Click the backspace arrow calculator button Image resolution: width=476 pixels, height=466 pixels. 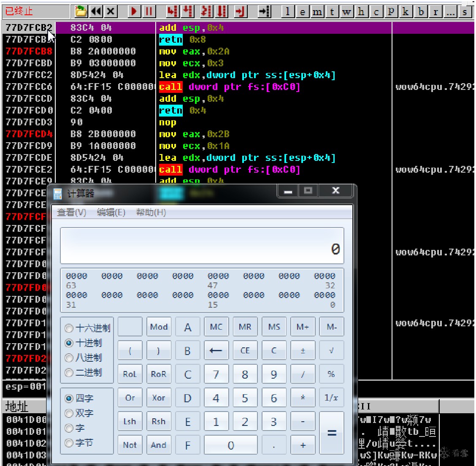tap(216, 350)
